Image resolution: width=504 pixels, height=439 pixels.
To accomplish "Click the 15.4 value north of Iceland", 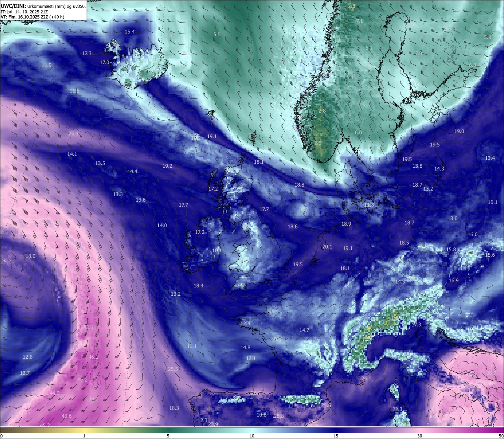I will coord(130,31).
